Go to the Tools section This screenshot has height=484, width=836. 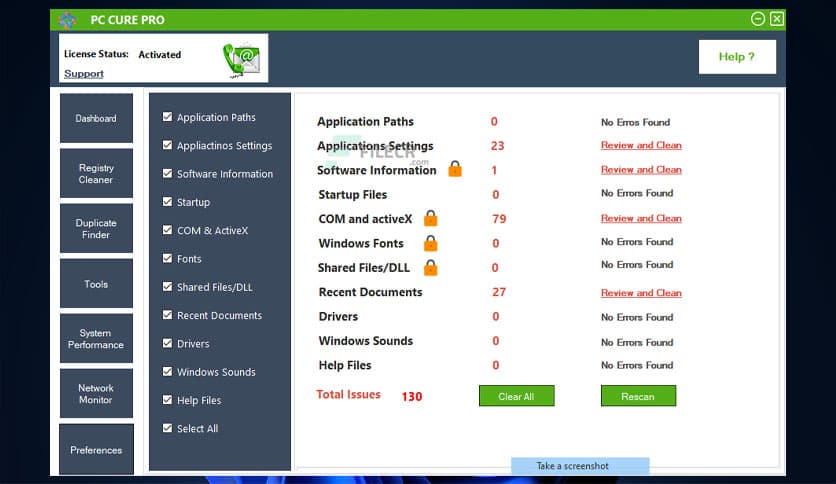(96, 284)
